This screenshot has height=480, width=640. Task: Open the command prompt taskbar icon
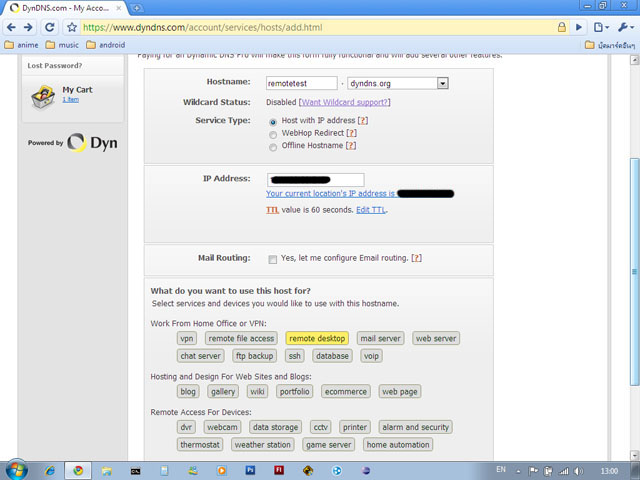click(x=136, y=471)
